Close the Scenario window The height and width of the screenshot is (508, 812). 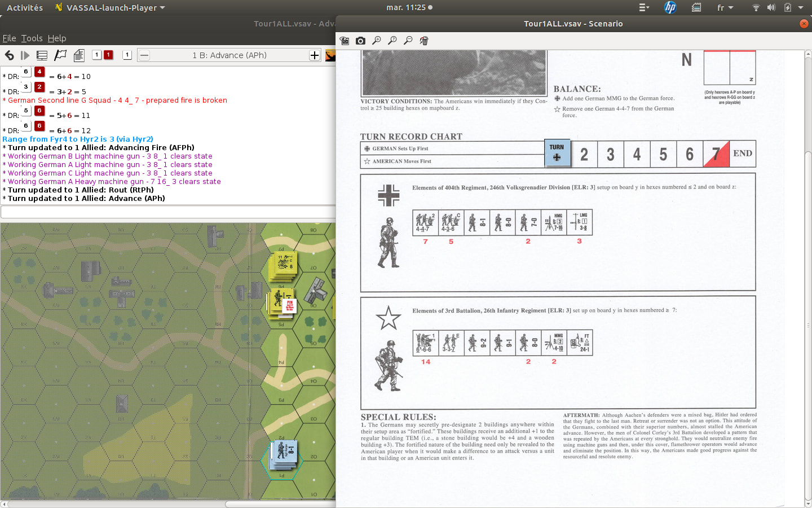[x=804, y=24]
